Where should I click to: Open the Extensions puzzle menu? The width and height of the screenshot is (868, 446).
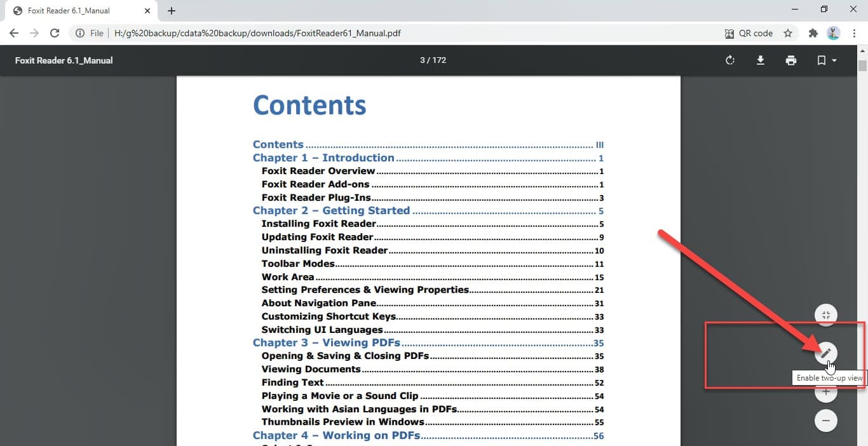[813, 33]
